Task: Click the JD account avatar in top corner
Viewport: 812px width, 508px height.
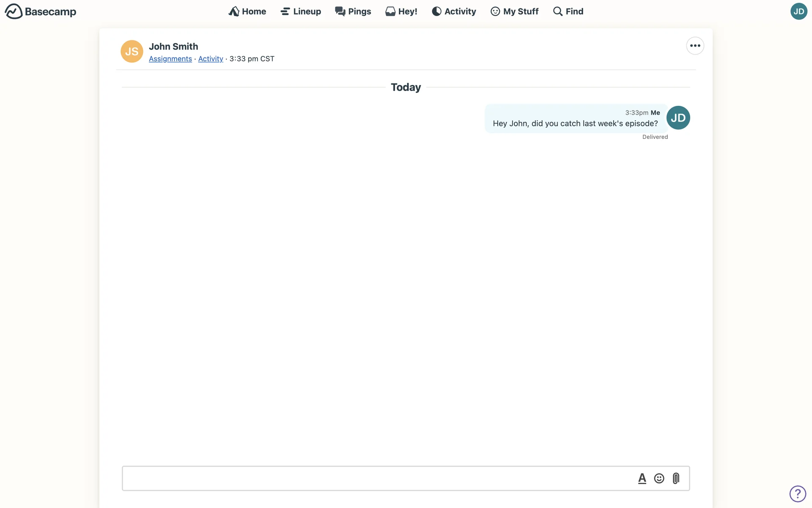Action: (x=798, y=11)
